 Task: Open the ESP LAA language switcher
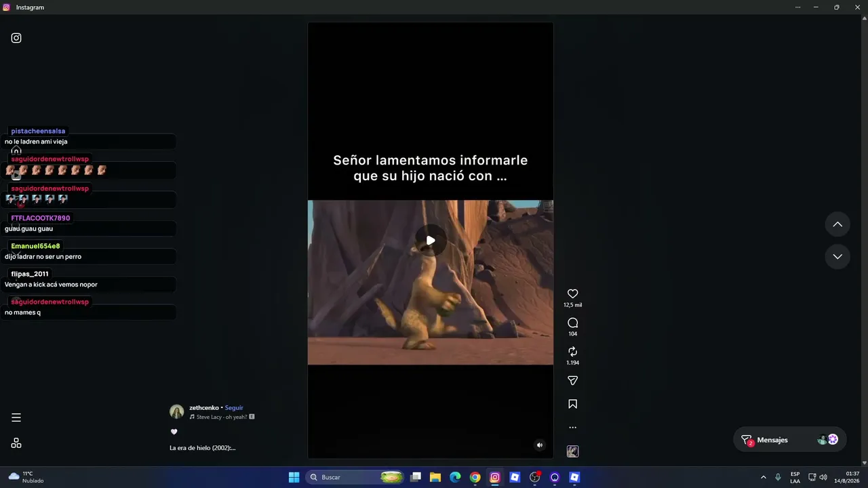[x=795, y=477]
